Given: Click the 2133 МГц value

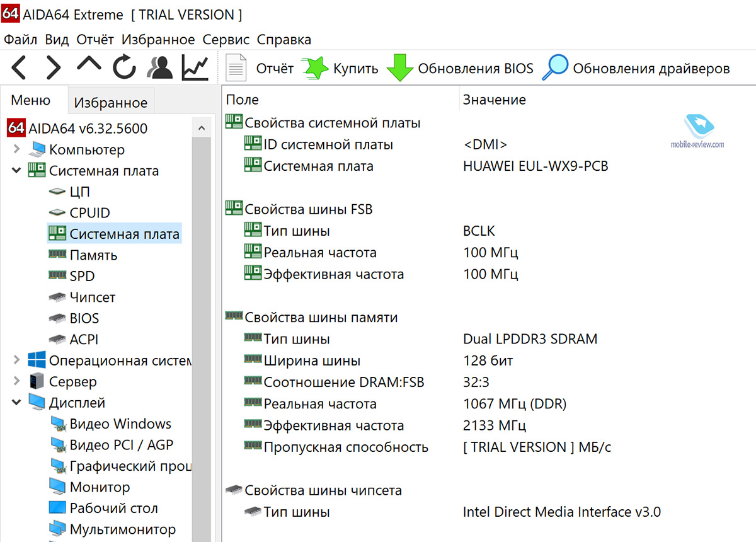Looking at the screenshot, I should [x=495, y=425].
